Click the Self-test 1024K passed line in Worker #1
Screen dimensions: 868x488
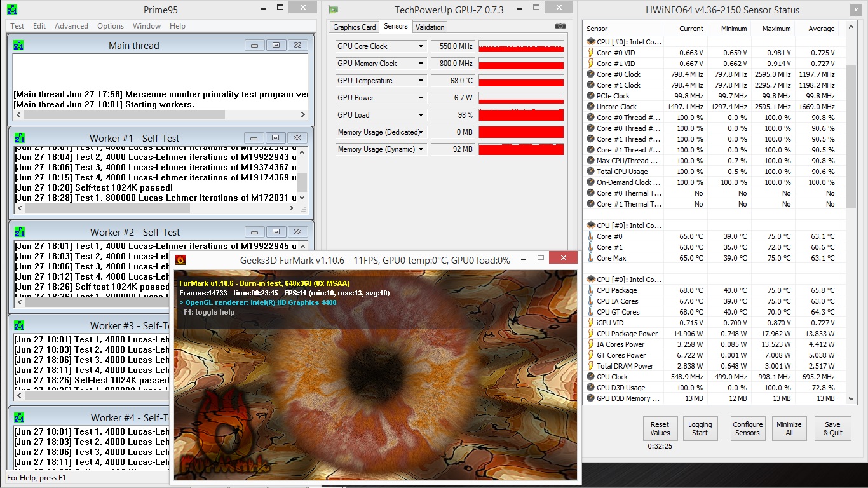pyautogui.click(x=93, y=187)
